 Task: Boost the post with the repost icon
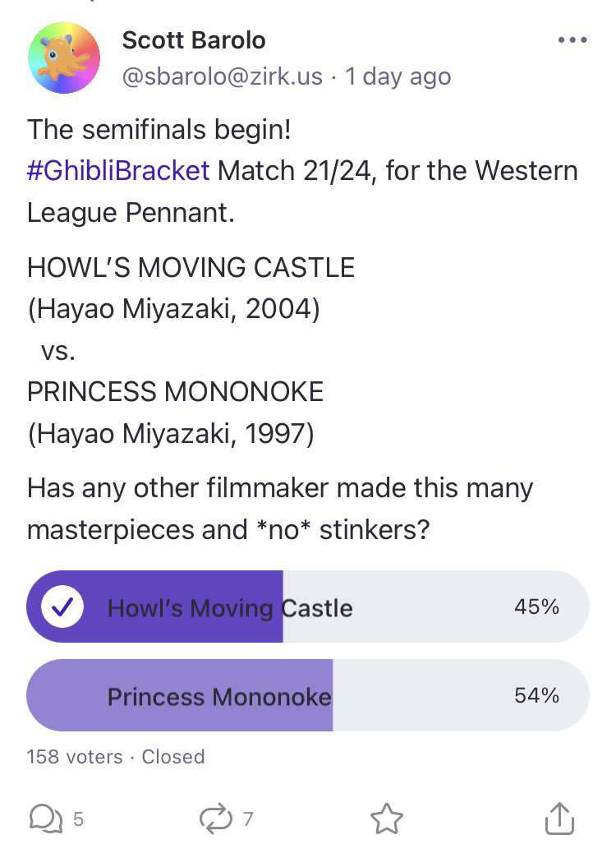tap(215, 818)
